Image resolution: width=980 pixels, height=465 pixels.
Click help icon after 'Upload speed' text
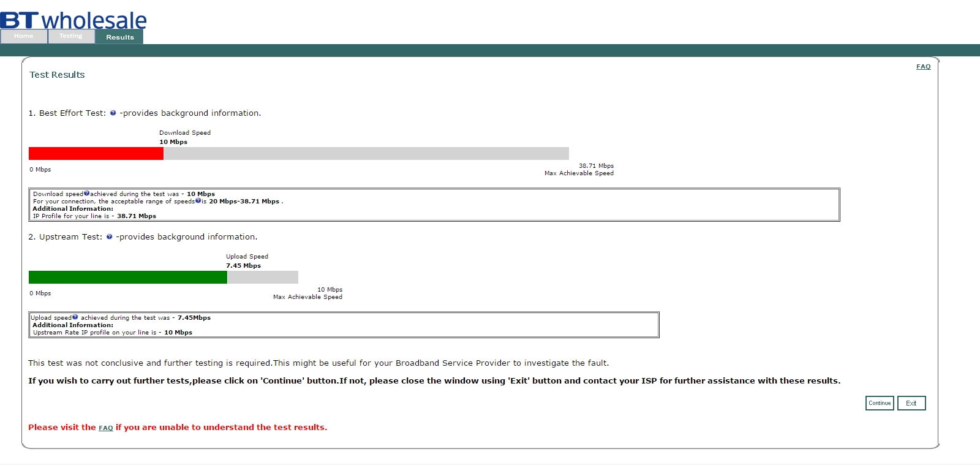tap(75, 317)
